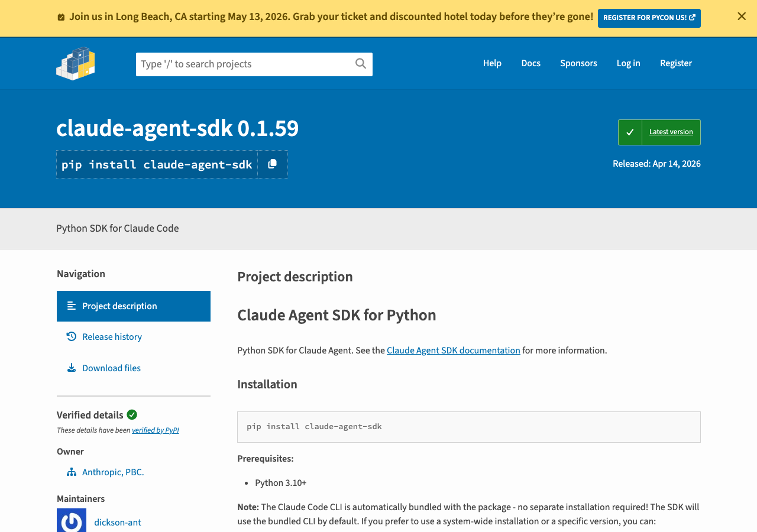Click the Anthropic organization icon

(x=72, y=472)
